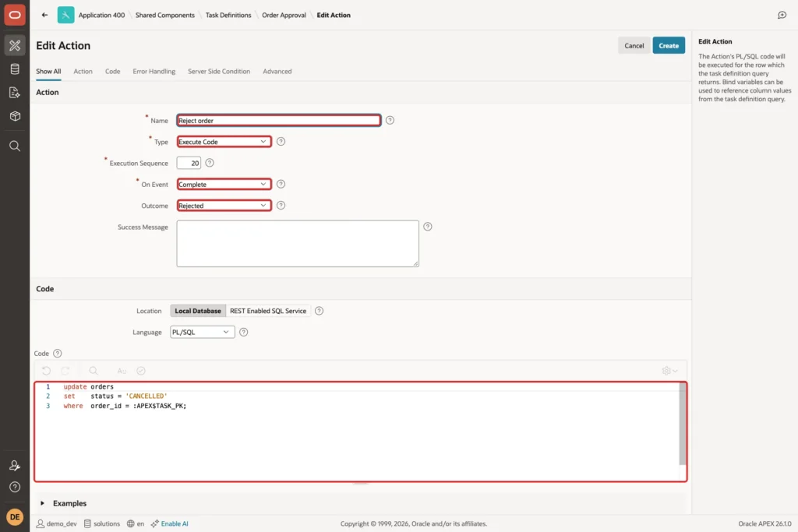
Task: Switch to Server Side Condition tab
Action: click(x=219, y=71)
